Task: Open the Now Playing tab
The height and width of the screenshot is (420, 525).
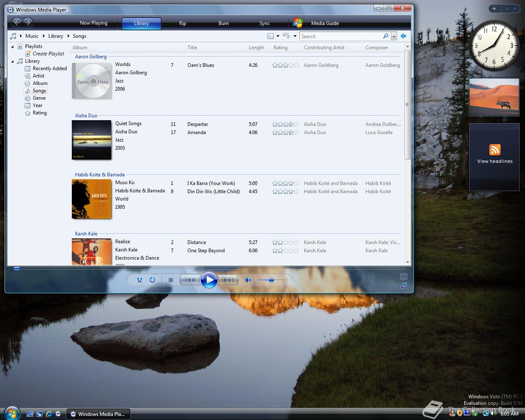Action: pos(94,23)
